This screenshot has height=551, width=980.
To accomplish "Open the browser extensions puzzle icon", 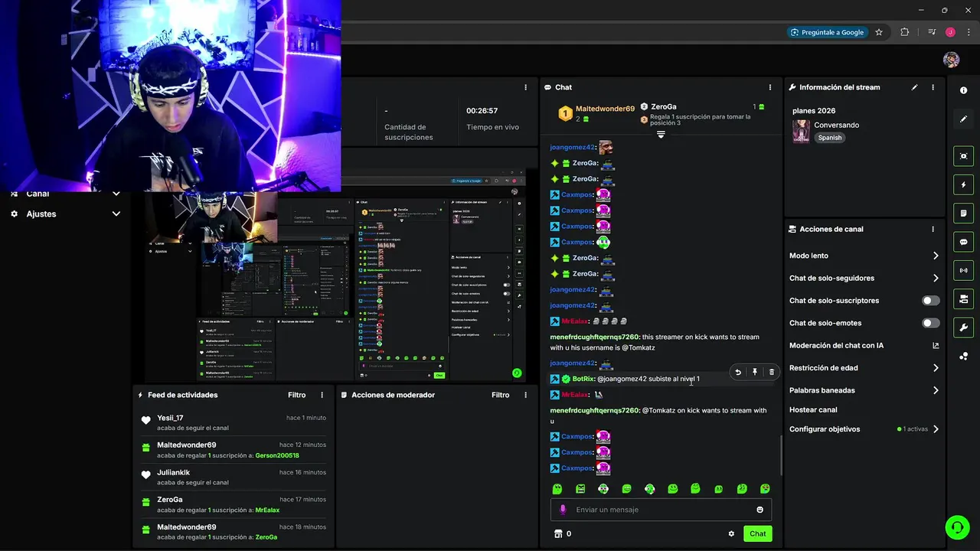I will click(x=904, y=32).
